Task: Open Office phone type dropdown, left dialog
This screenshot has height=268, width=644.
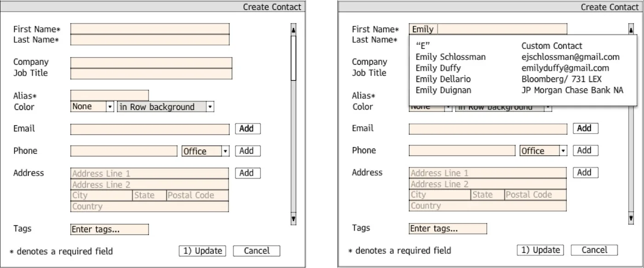Action: [205, 151]
